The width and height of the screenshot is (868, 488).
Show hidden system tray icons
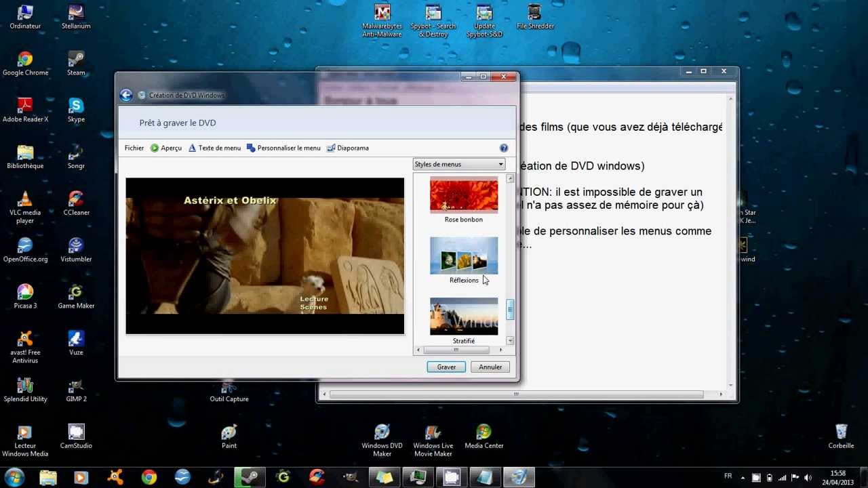click(743, 478)
